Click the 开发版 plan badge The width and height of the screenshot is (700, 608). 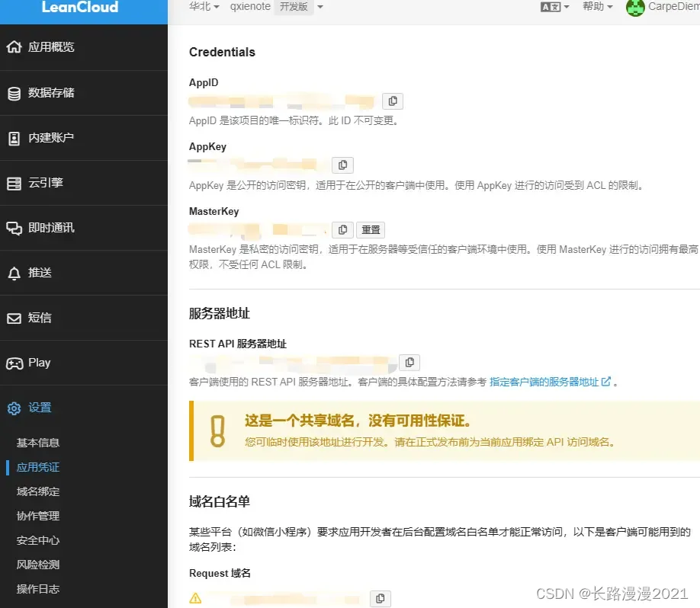(294, 7)
